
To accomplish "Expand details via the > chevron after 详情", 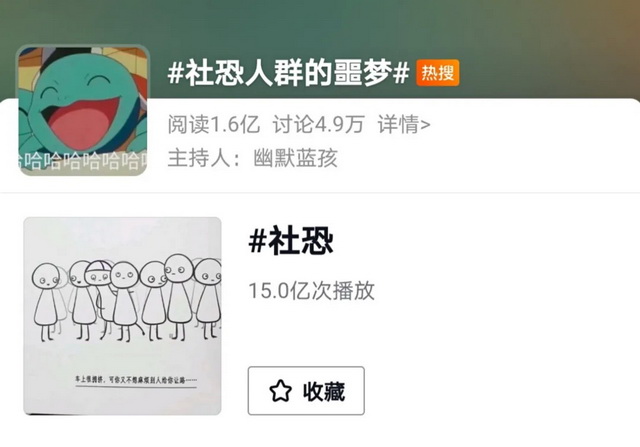I will click(x=425, y=125).
